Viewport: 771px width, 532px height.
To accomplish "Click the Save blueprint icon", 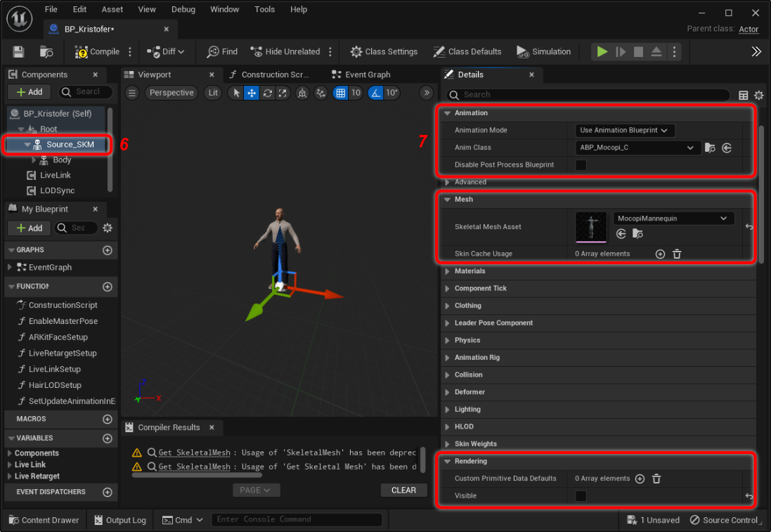I will tap(18, 52).
